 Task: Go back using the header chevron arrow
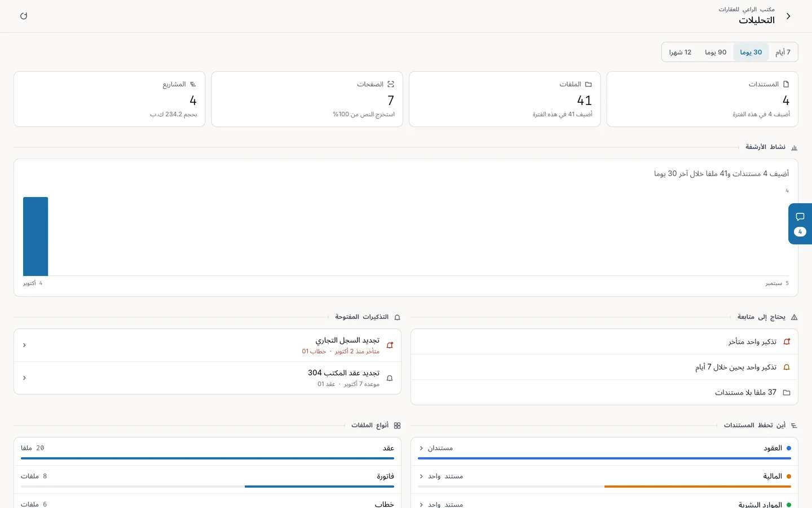pos(788,16)
